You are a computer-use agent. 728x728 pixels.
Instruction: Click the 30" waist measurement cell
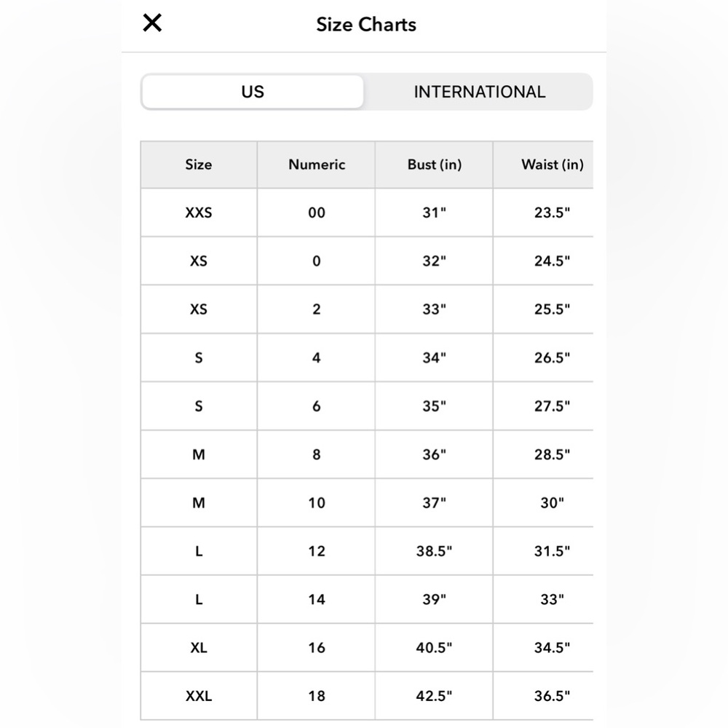point(552,503)
